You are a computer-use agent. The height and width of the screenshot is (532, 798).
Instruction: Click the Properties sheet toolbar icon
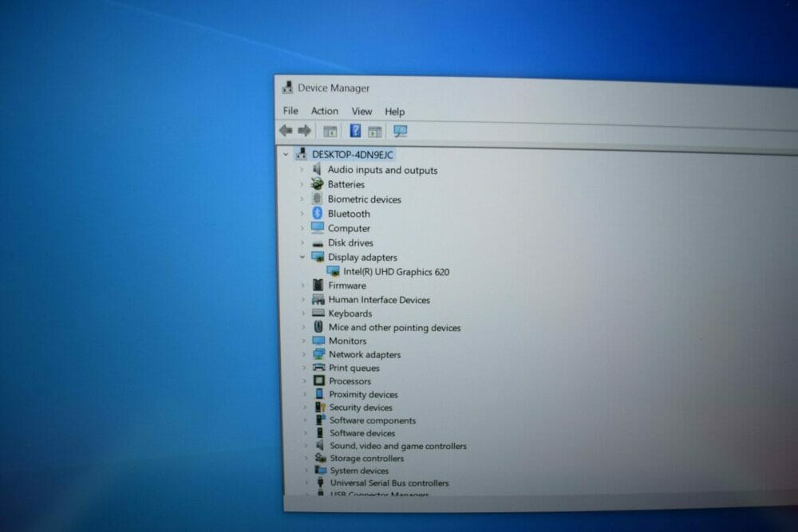pos(375,132)
